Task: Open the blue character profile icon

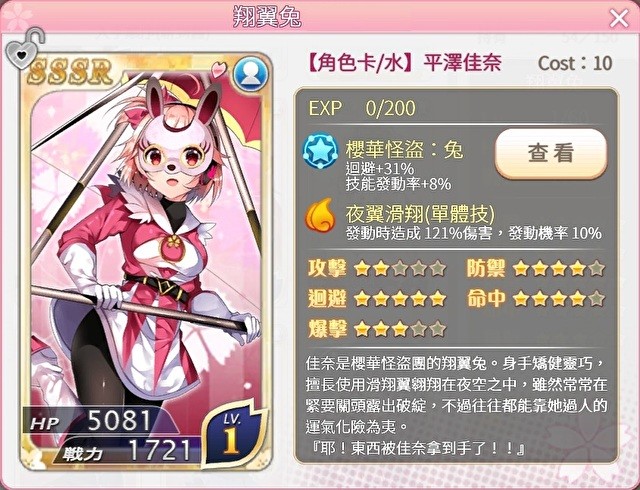Action: click(250, 74)
